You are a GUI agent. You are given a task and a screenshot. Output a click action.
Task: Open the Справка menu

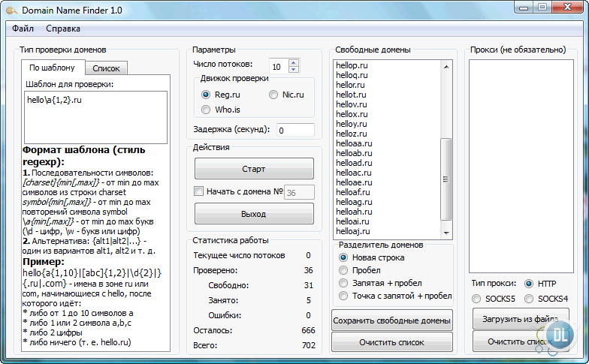point(63,29)
